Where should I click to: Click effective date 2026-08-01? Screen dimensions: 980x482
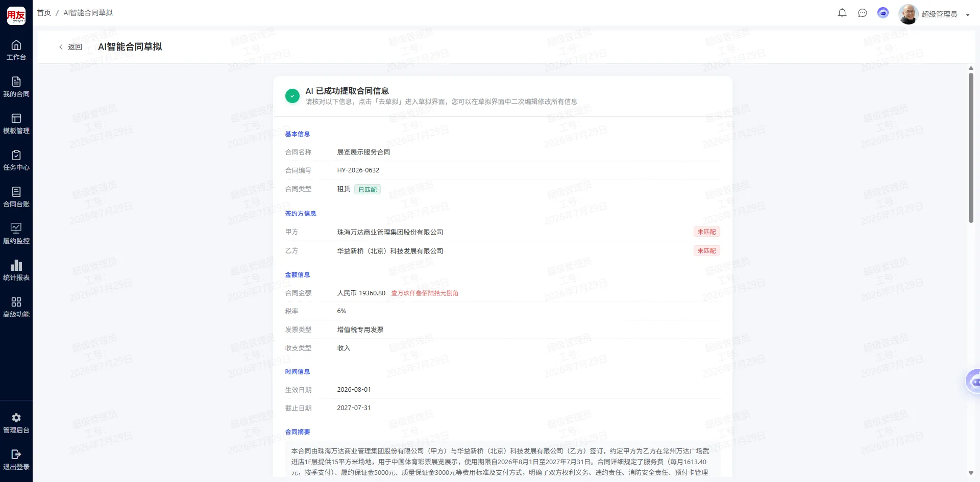point(354,390)
